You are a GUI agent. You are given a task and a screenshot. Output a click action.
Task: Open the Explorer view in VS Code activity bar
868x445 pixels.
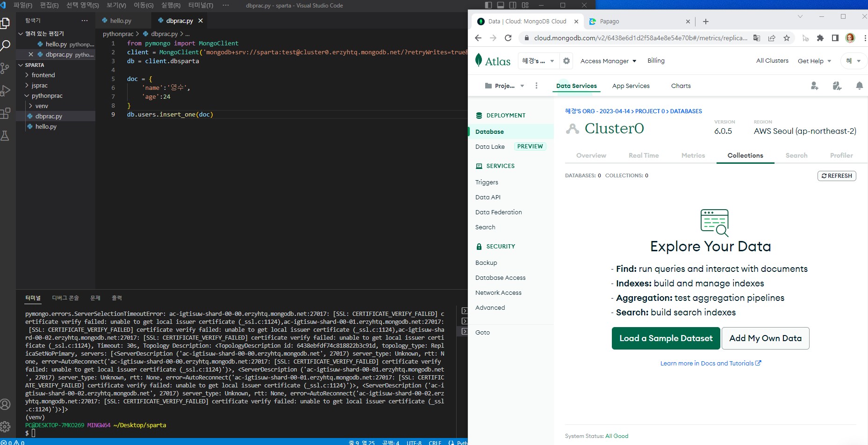[x=5, y=23]
